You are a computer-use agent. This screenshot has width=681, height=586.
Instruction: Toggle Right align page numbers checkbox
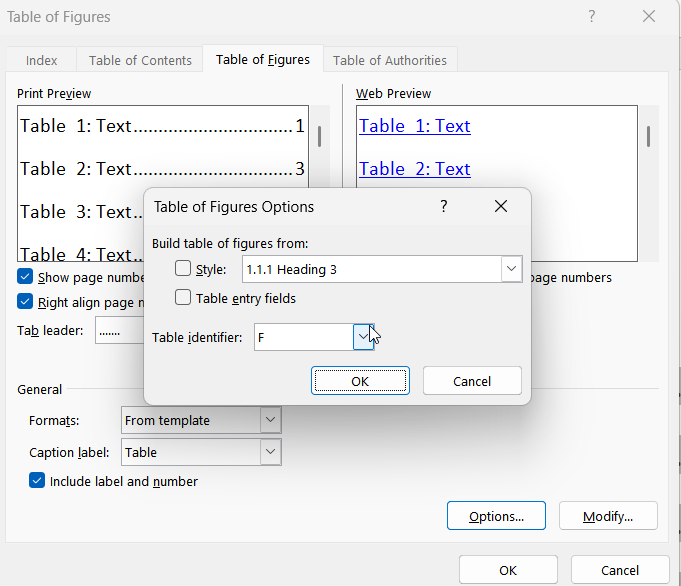[25, 301]
